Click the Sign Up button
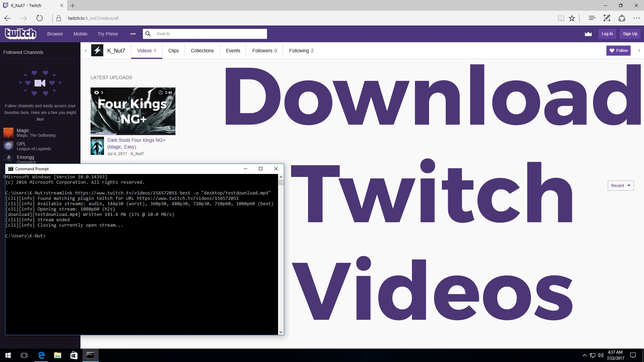The image size is (644, 362). coord(630,34)
